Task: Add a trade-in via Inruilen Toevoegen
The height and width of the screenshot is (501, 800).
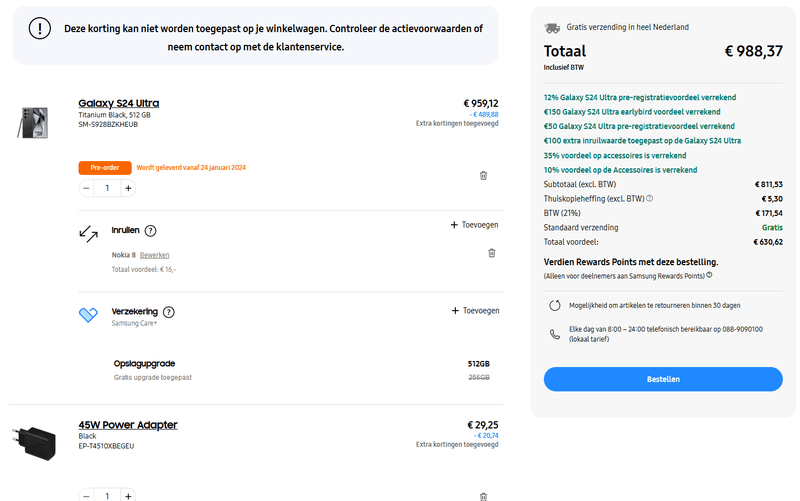Action: coord(474,225)
